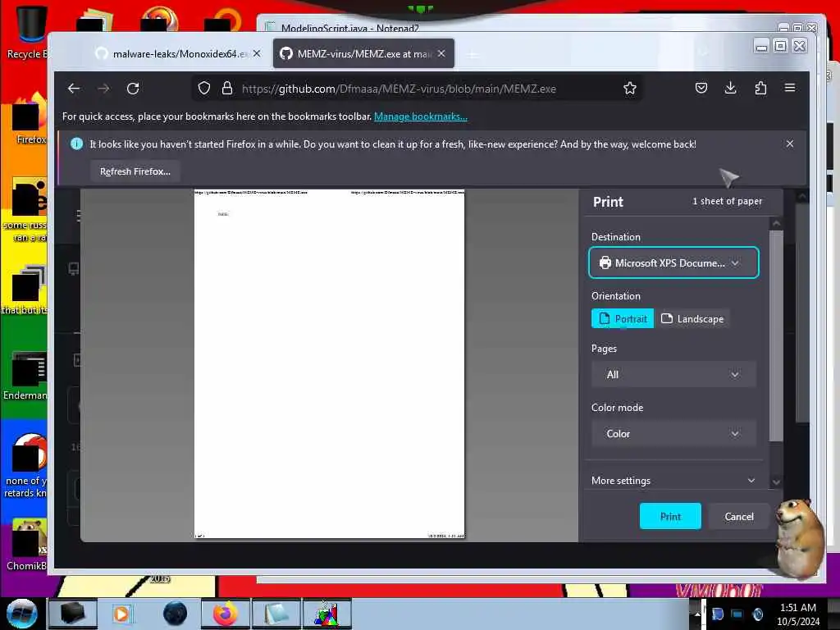Open the tracking protection shield icon

(x=204, y=89)
